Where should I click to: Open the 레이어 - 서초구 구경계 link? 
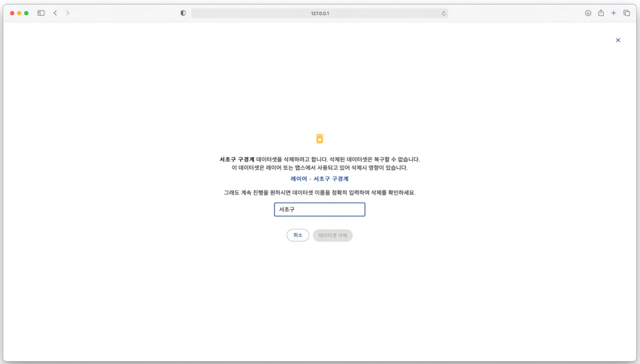click(x=319, y=179)
